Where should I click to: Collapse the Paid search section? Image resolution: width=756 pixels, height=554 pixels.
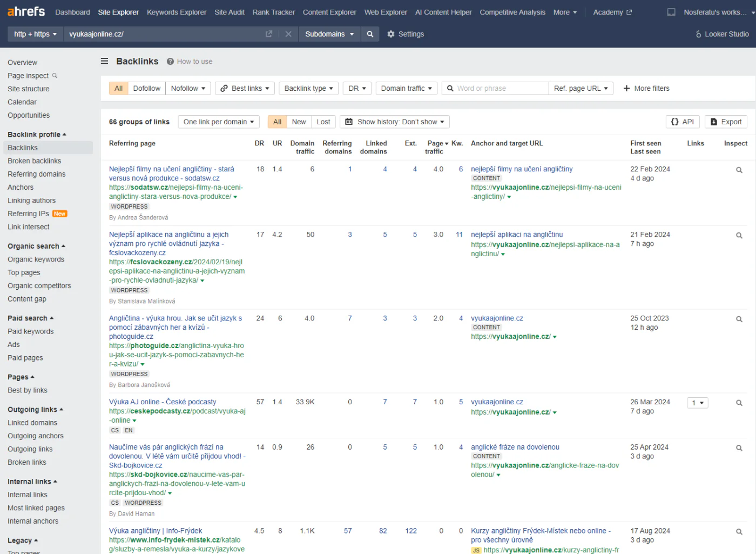(x=30, y=318)
